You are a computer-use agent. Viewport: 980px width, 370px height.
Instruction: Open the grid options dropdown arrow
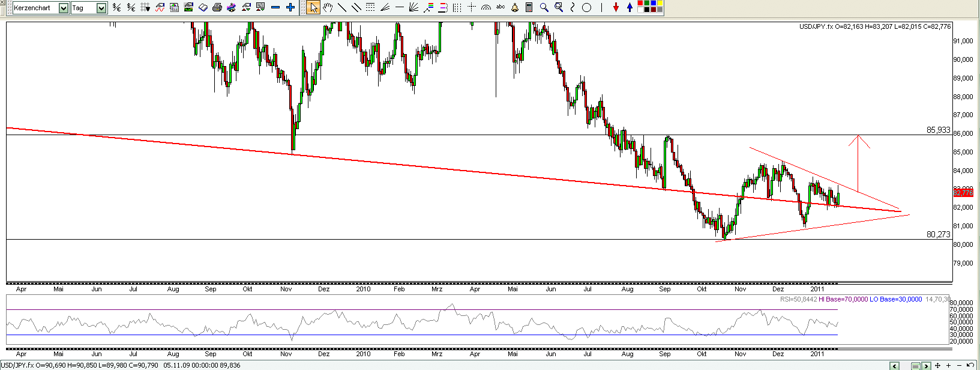point(148,8)
